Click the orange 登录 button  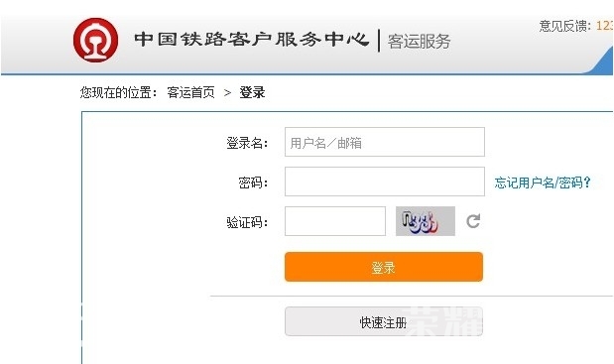[384, 267]
